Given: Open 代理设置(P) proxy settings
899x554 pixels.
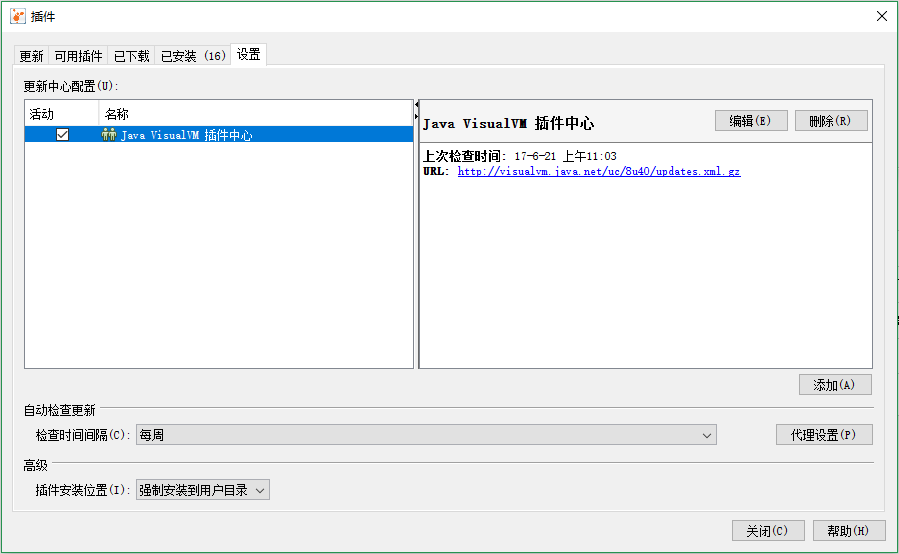Looking at the screenshot, I should [x=824, y=435].
